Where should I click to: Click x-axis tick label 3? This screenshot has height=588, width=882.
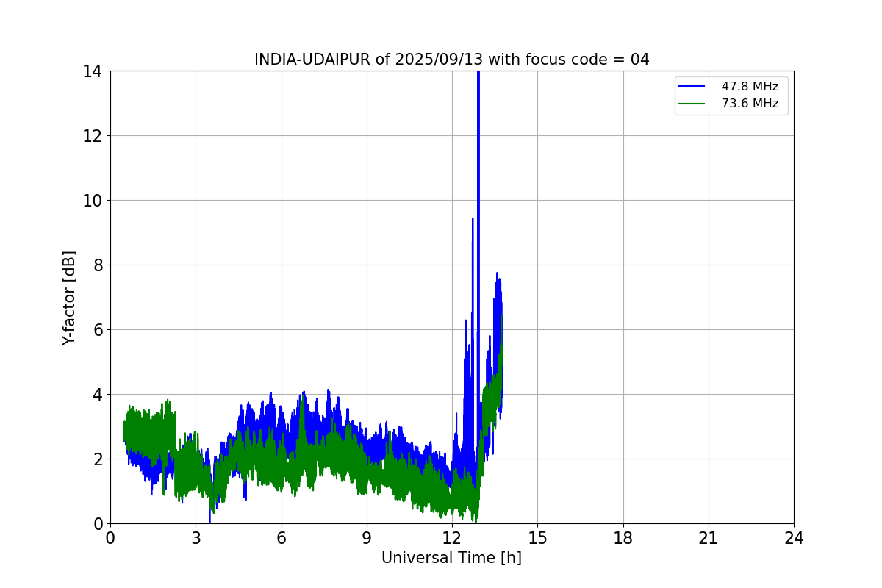pyautogui.click(x=196, y=538)
